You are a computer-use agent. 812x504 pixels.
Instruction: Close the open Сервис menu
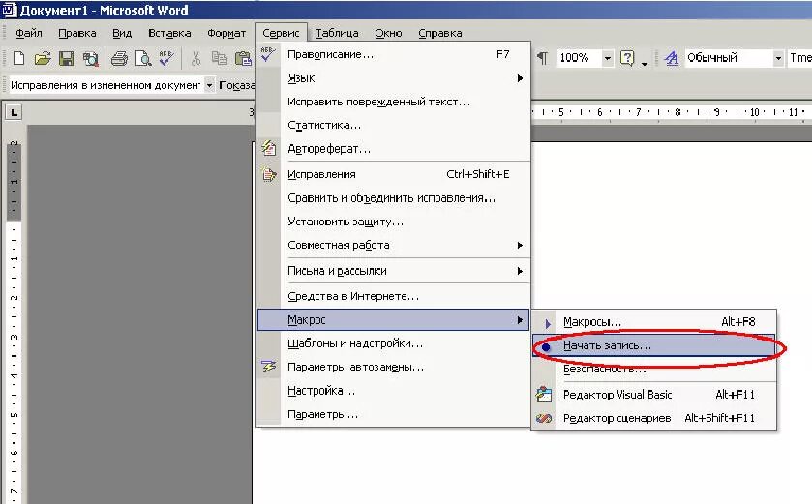coord(281,33)
